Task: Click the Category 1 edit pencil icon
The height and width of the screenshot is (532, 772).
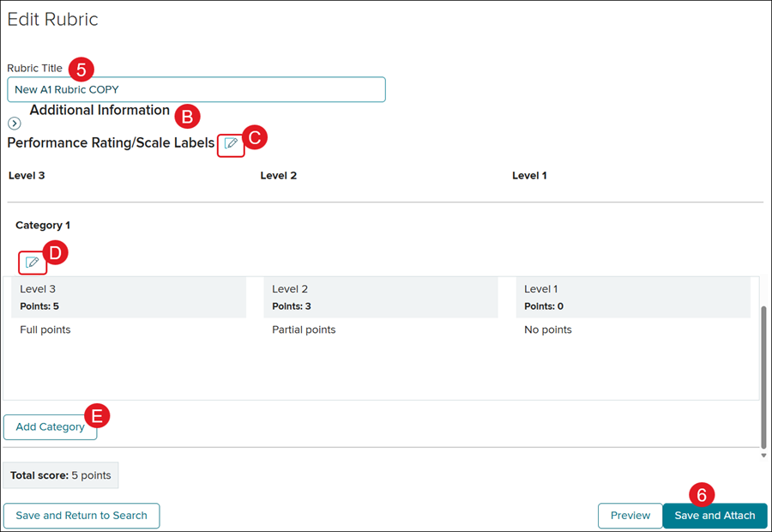Action: (x=32, y=262)
